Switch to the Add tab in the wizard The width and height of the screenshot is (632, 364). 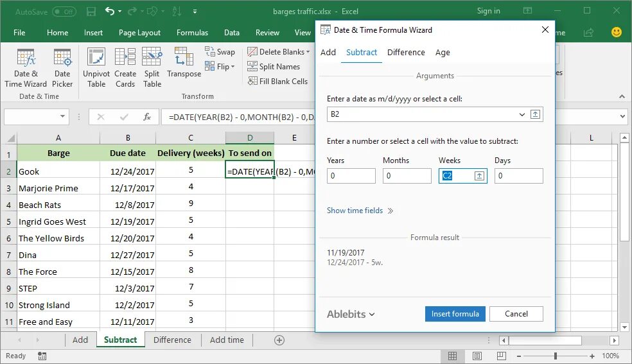[328, 53]
